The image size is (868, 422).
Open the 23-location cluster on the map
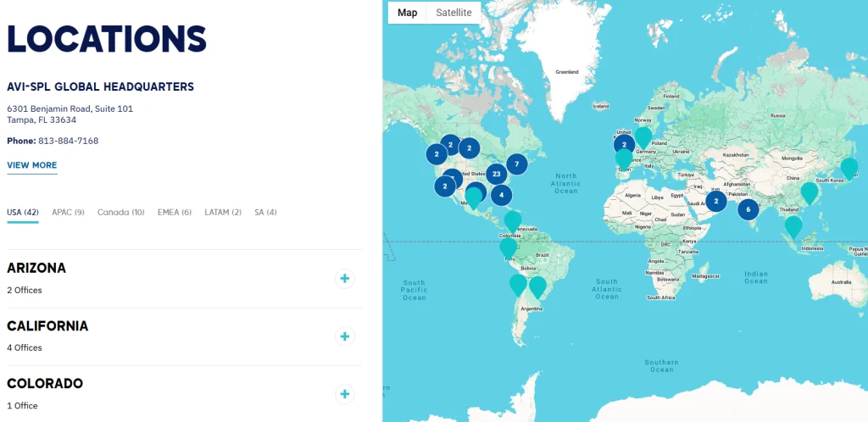tap(497, 175)
